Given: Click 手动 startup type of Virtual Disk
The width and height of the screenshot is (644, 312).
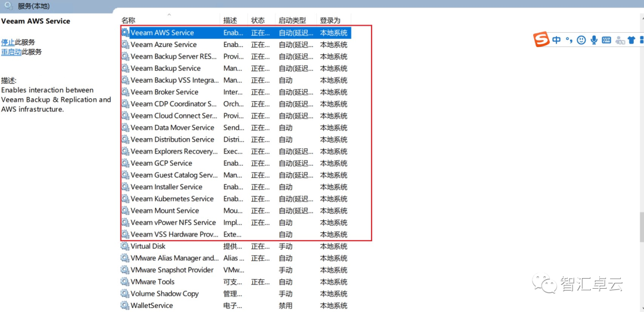Looking at the screenshot, I should point(286,247).
